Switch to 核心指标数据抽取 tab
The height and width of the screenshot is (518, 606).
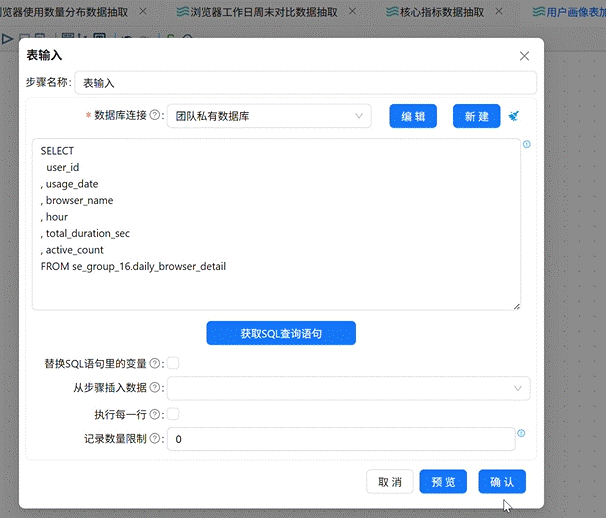tap(435, 12)
